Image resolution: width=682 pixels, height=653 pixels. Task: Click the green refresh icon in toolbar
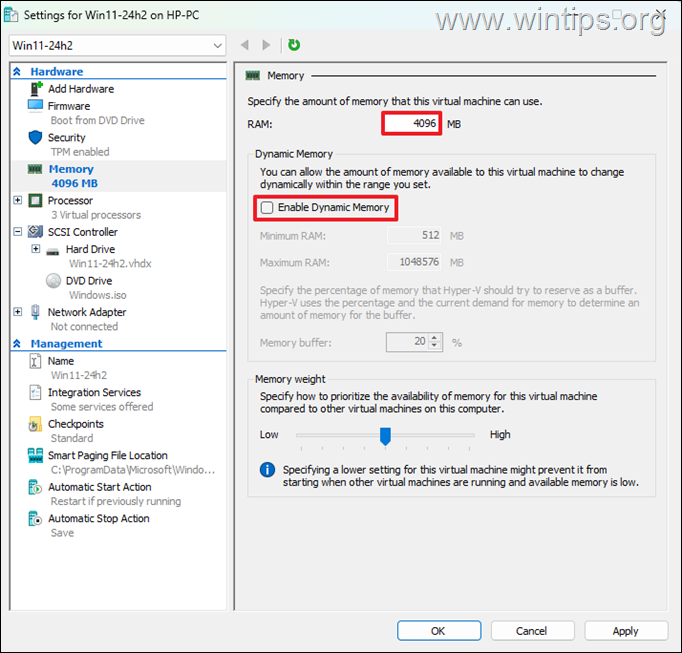tap(294, 45)
